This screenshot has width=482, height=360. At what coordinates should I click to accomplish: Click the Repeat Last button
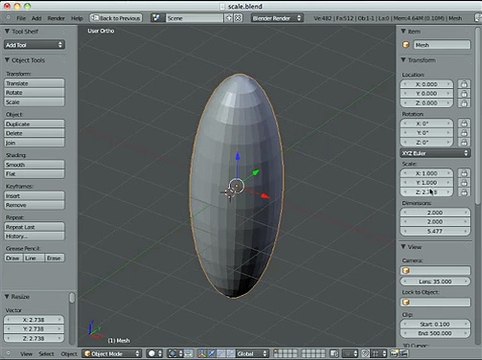34,227
